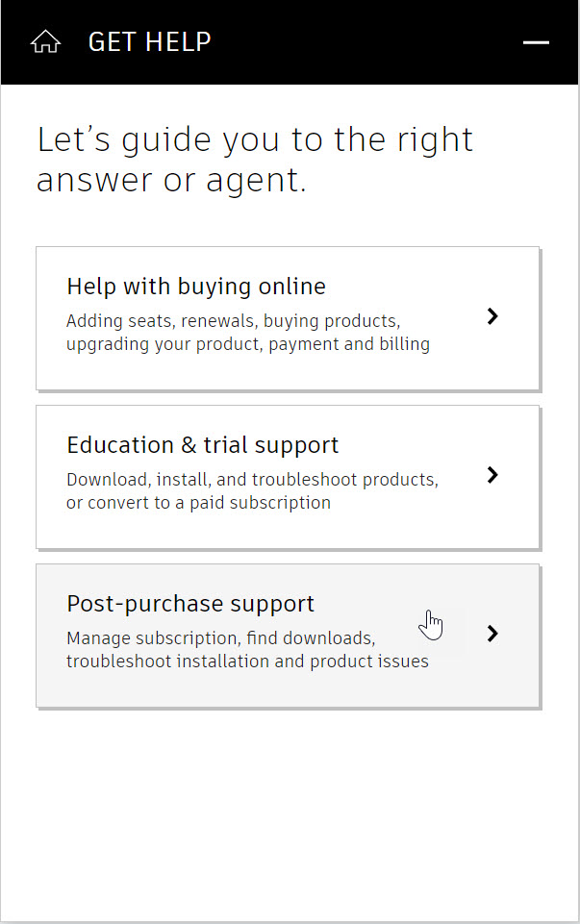Screen dimensions: 580x924
Task: Click empty black header bar beside GET HELP
Action: tap(366, 42)
